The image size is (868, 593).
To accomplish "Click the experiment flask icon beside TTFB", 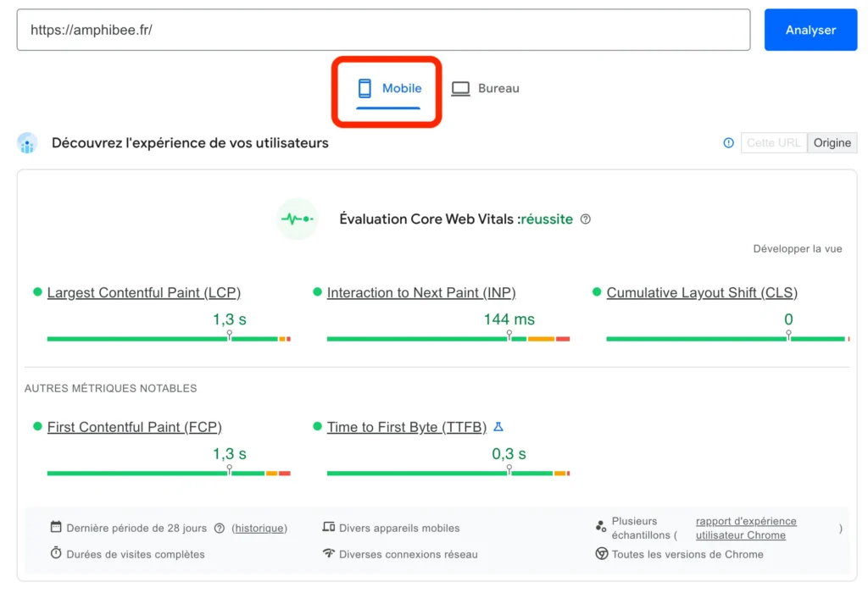I will coord(498,427).
